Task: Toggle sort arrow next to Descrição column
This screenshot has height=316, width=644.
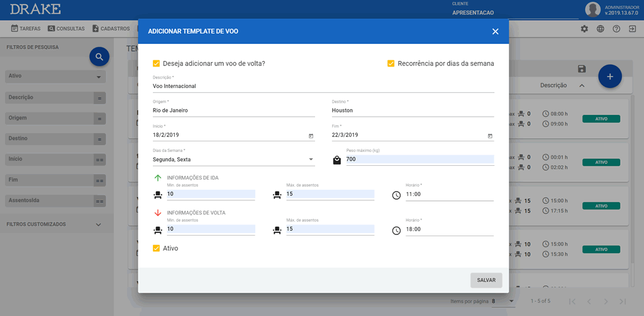Action: point(581,86)
